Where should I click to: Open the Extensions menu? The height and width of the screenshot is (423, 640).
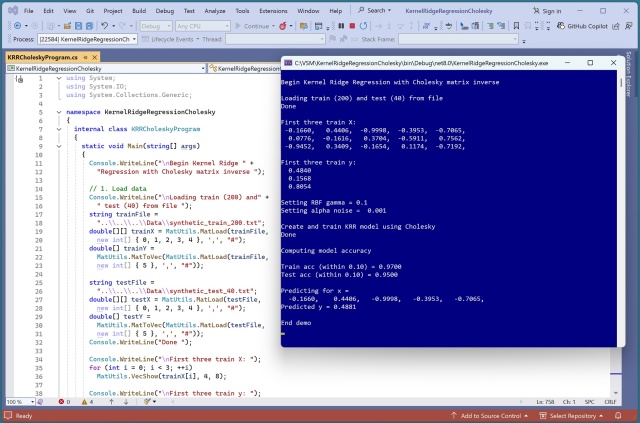coord(273,11)
